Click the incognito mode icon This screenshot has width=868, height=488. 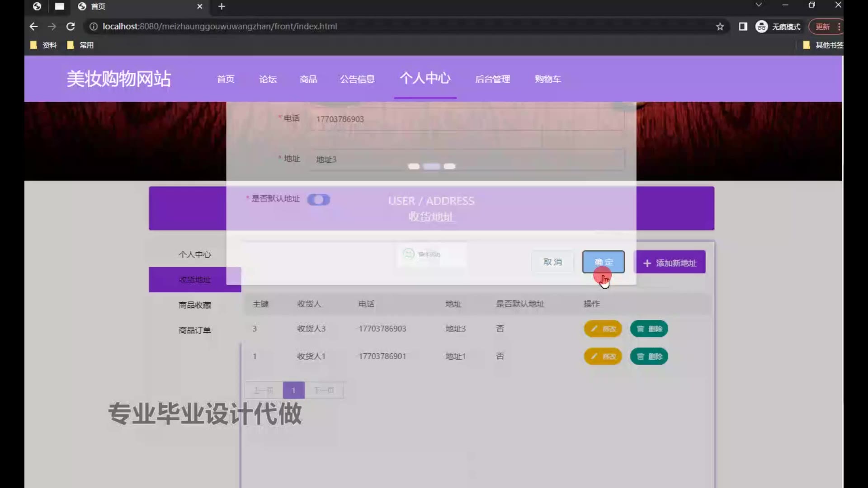pos(762,27)
